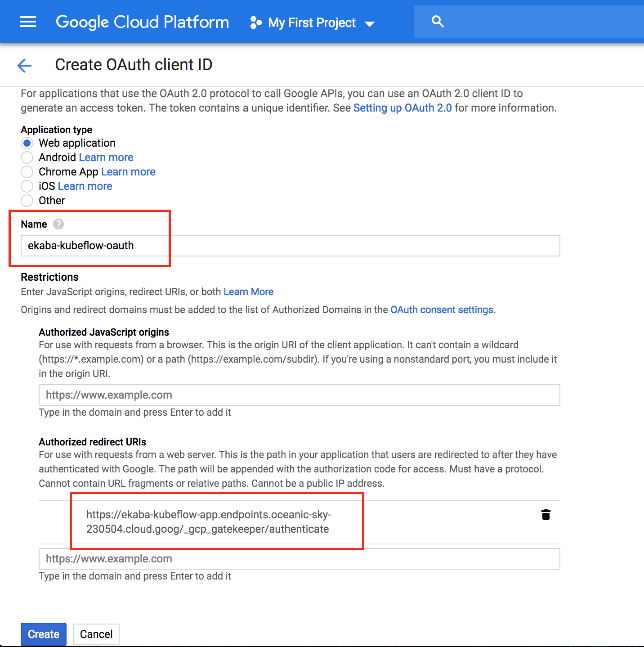Open the hamburger navigation menu

(x=28, y=22)
